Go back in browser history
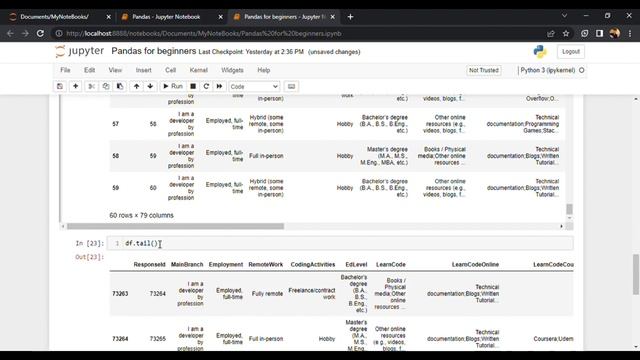Viewport: 640px width, 360px height. coord(11,33)
